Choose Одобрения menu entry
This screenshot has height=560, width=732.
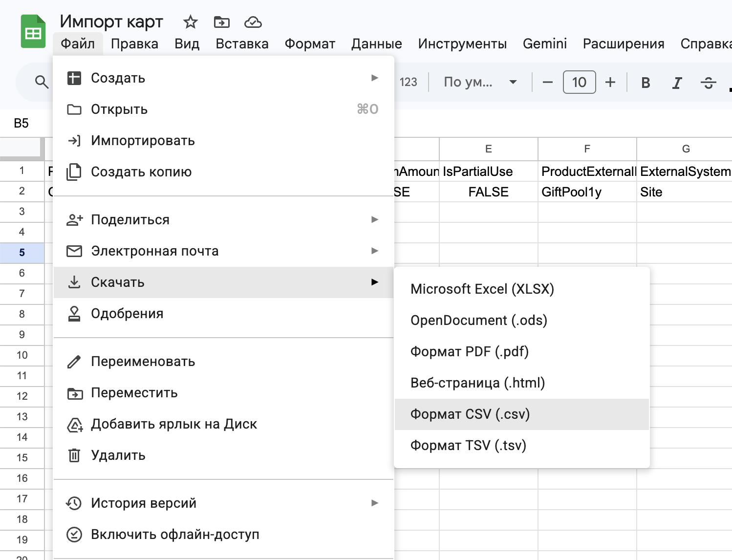pyautogui.click(x=223, y=314)
